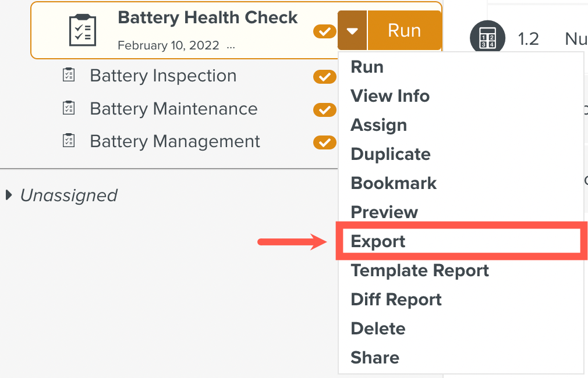Click the Battery Maintenance checklist icon
Image resolution: width=588 pixels, height=378 pixels.
point(68,108)
